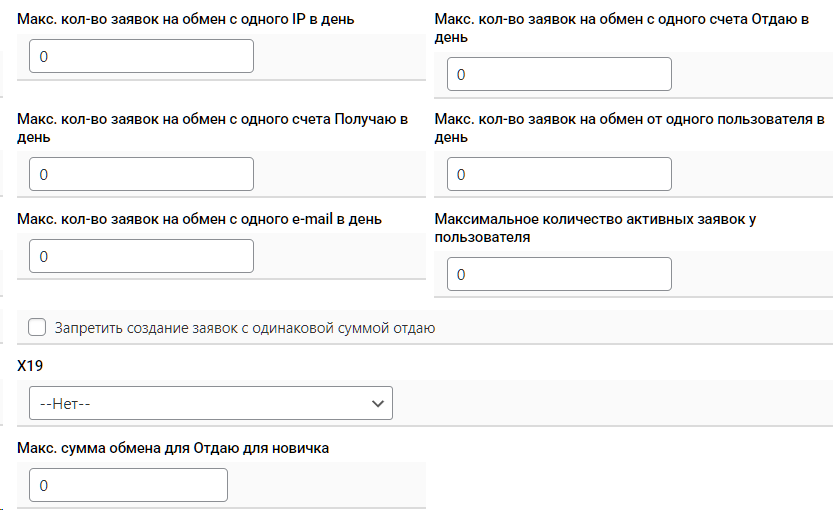Click the 'Максимальное количество активных заявок' label
Screen dimensions: 833x510
pyautogui.click(x=594, y=219)
